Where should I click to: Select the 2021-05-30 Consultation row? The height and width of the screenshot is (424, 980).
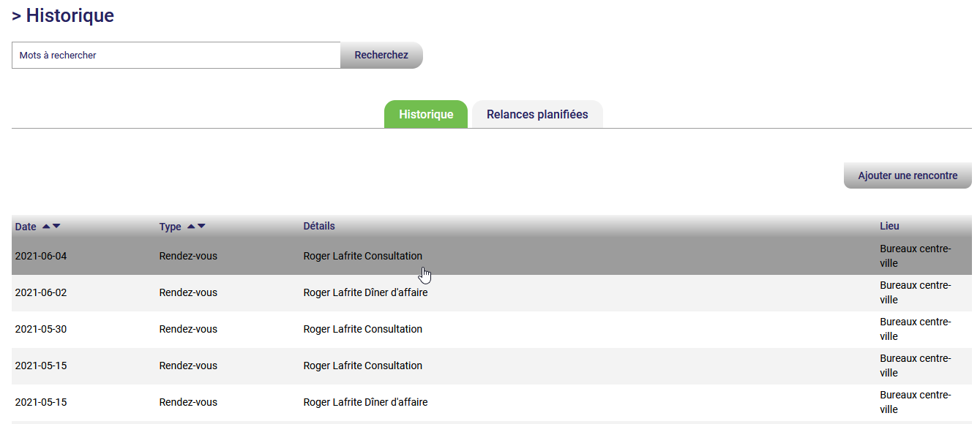pos(362,330)
